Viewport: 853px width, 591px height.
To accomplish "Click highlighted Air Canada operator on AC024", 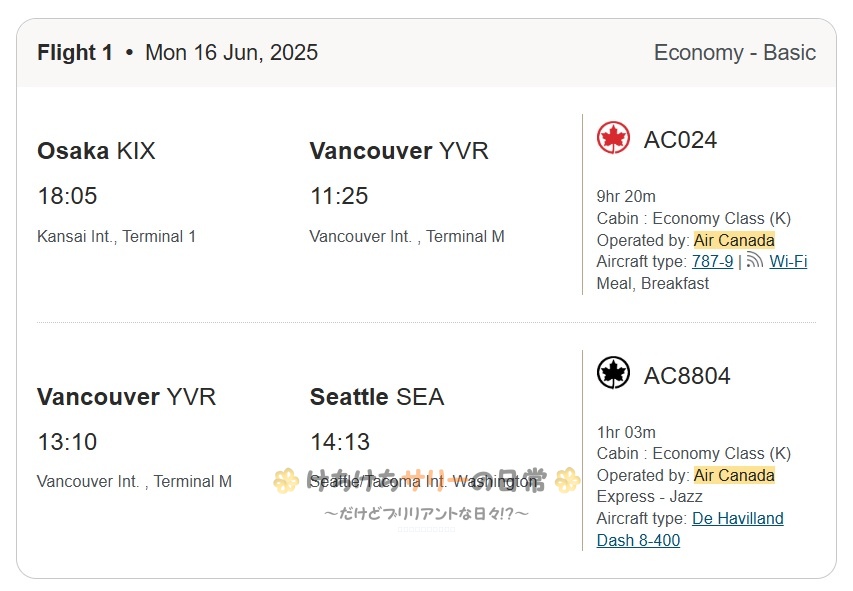I will [734, 240].
